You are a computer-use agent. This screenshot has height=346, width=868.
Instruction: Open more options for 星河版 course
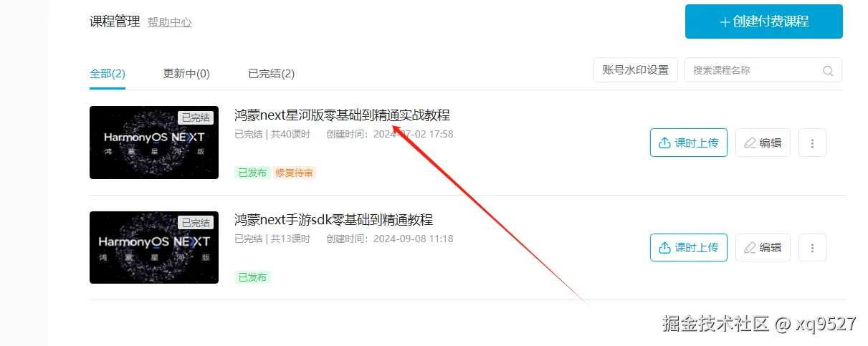click(812, 143)
